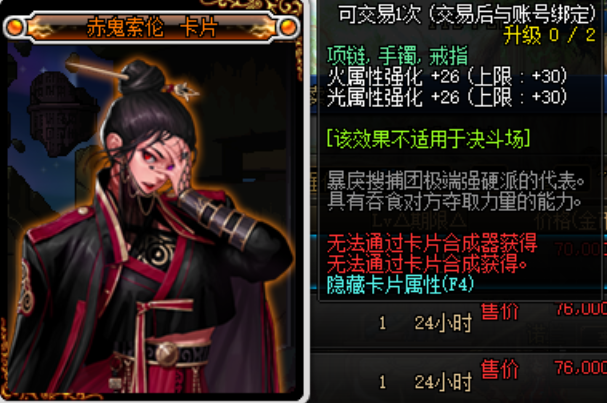Click the 赤鬼索伦 card portrait artwork

coord(152,219)
